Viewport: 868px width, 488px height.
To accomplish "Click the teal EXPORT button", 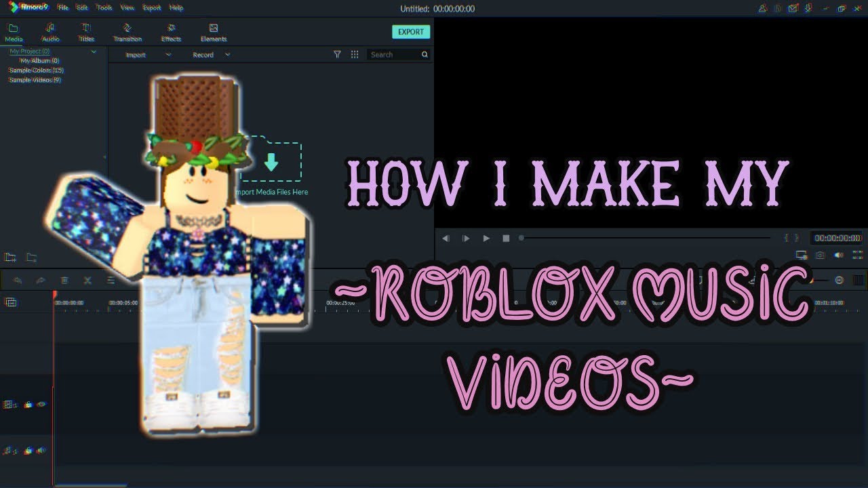I will pos(411,32).
